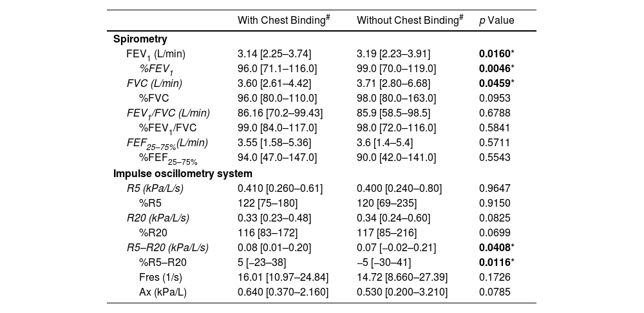This screenshot has height=313, width=644.
Task: Click the cell "0.530 [0.200–3.210]"
Action: (402, 292)
